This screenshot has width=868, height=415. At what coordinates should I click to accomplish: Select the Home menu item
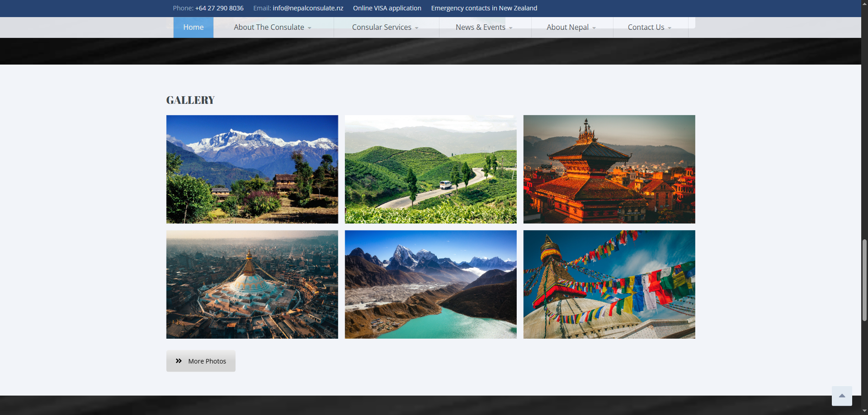(193, 27)
